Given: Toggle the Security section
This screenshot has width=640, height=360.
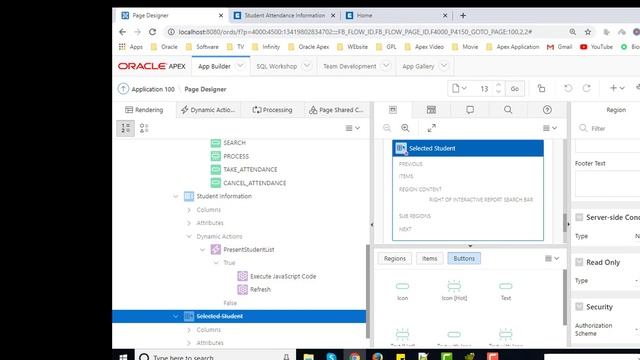Looking at the screenshot, I should [579, 307].
